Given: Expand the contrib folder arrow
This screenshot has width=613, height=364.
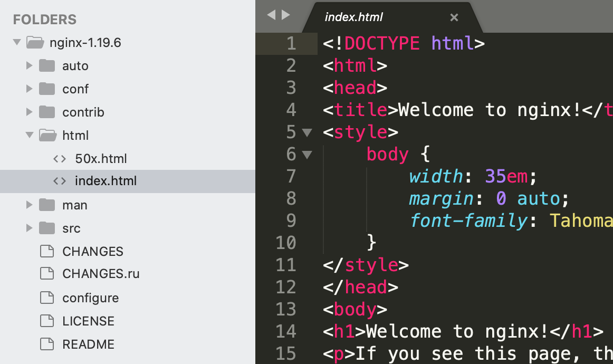Looking at the screenshot, I should pos(30,112).
